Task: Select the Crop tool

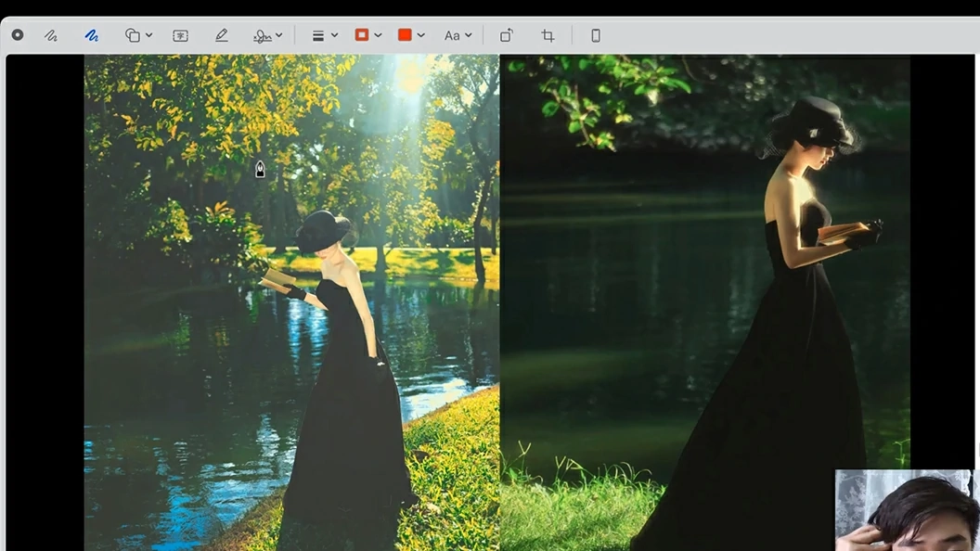Action: [548, 35]
